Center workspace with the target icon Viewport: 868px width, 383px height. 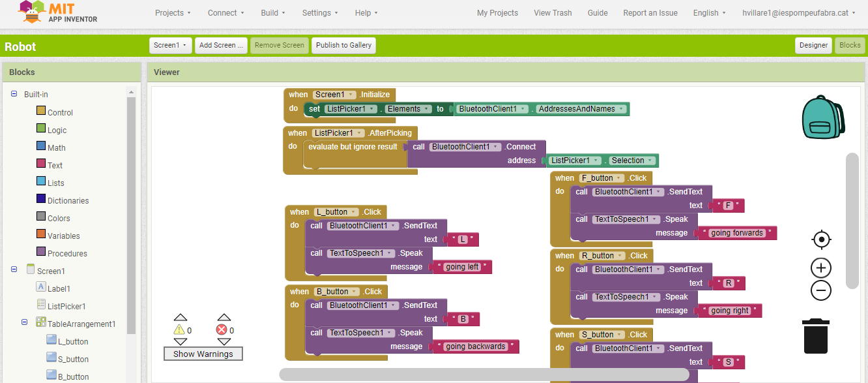(x=821, y=240)
